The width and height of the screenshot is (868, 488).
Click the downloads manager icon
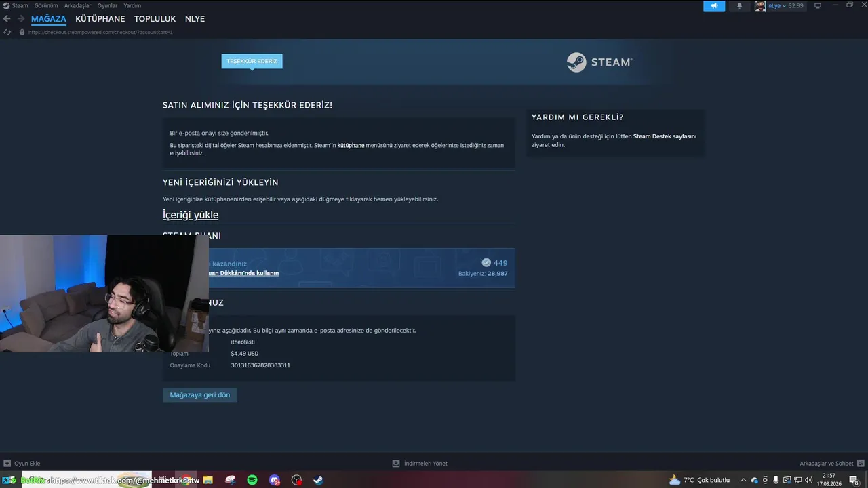click(x=396, y=464)
